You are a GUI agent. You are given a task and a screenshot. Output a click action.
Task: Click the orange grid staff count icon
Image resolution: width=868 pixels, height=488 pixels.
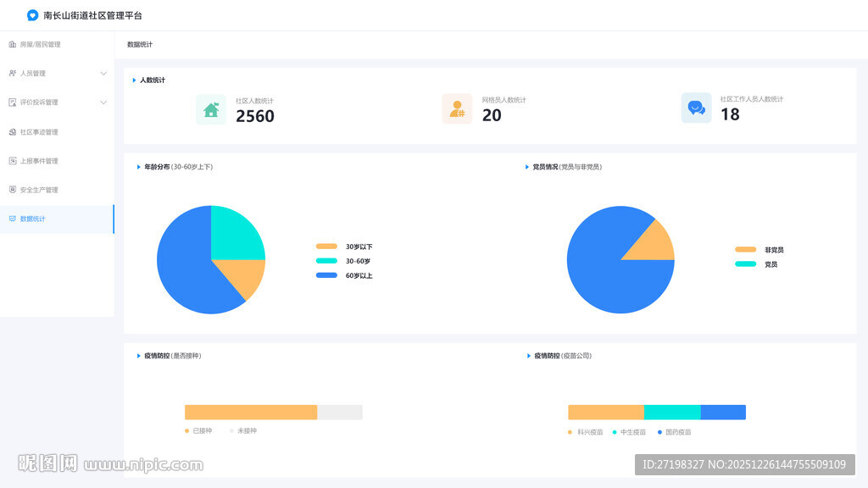457,109
